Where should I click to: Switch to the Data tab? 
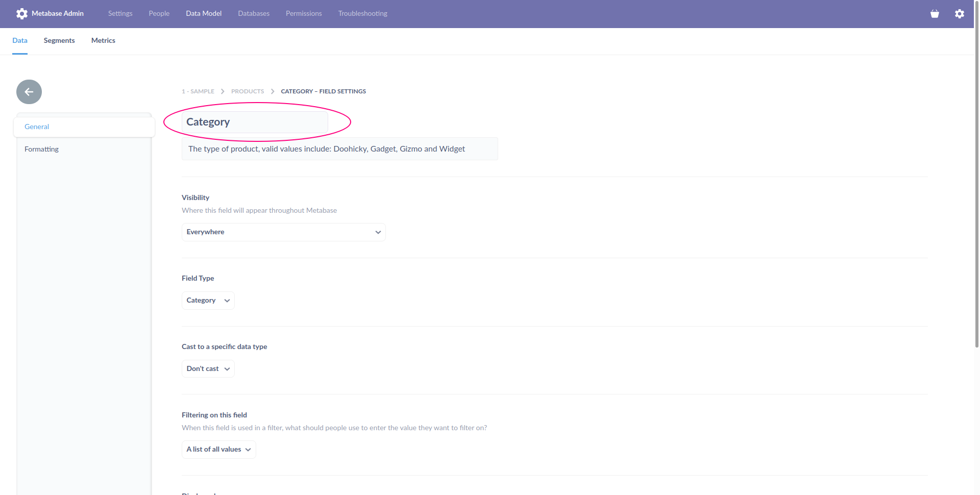[20, 40]
